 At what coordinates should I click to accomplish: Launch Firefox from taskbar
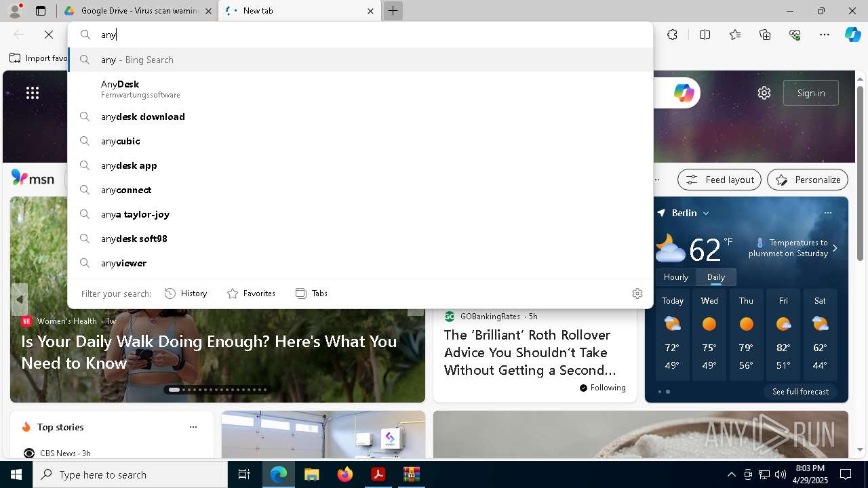(344, 474)
